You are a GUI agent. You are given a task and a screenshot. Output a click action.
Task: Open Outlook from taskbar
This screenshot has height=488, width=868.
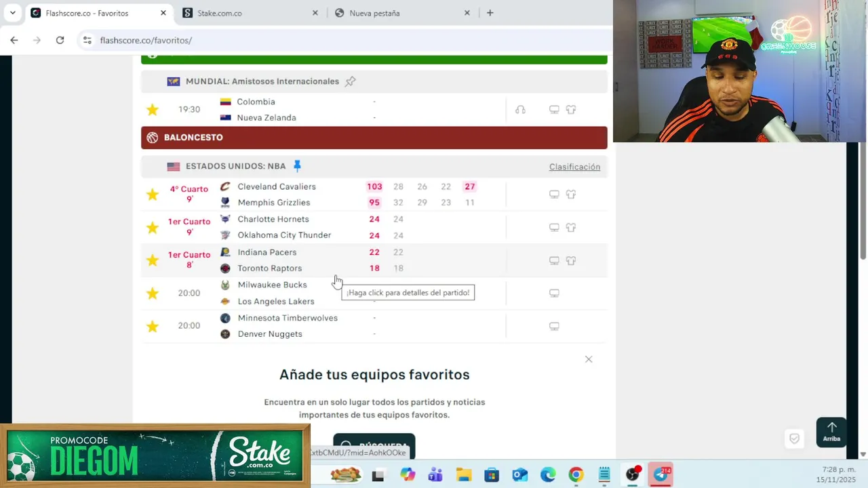[x=519, y=474]
